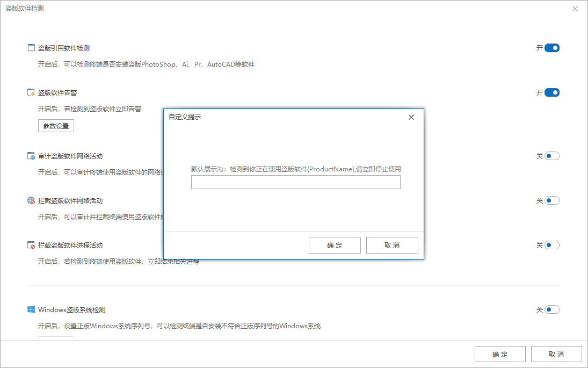Viewport: 588px width, 368px height.
Task: Click the Windows盗版系统检测 heading text
Action: (x=71, y=310)
